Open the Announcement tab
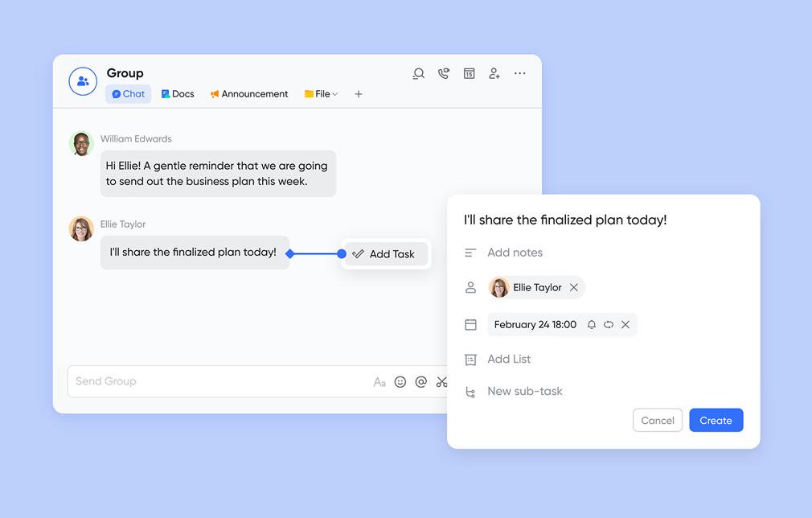Viewport: 812px width, 518px height. click(249, 94)
